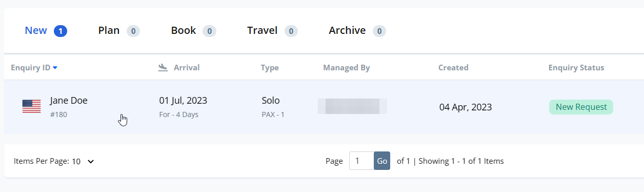Screen dimensions: 644x192
Task: Click the US flag icon beside Jane Doe
Action: [31, 106]
